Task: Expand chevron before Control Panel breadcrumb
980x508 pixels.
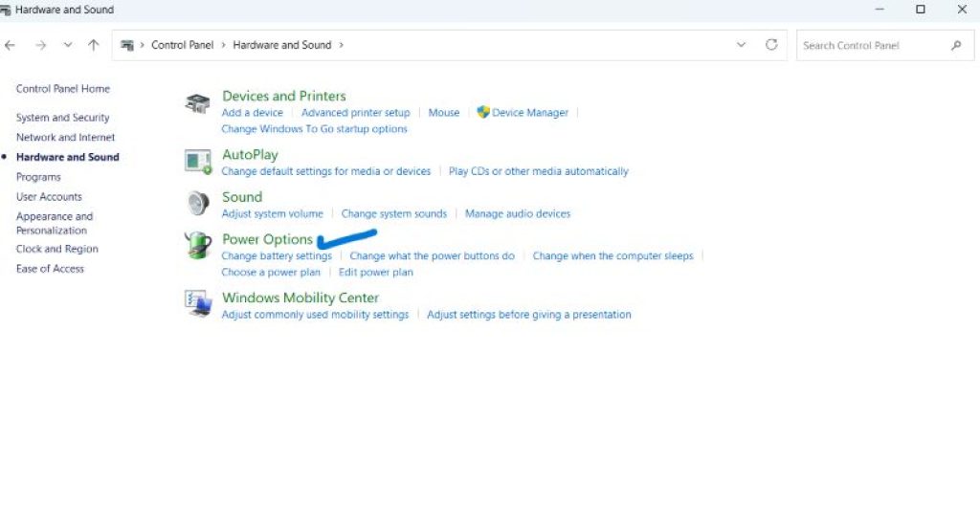Action: [142, 45]
